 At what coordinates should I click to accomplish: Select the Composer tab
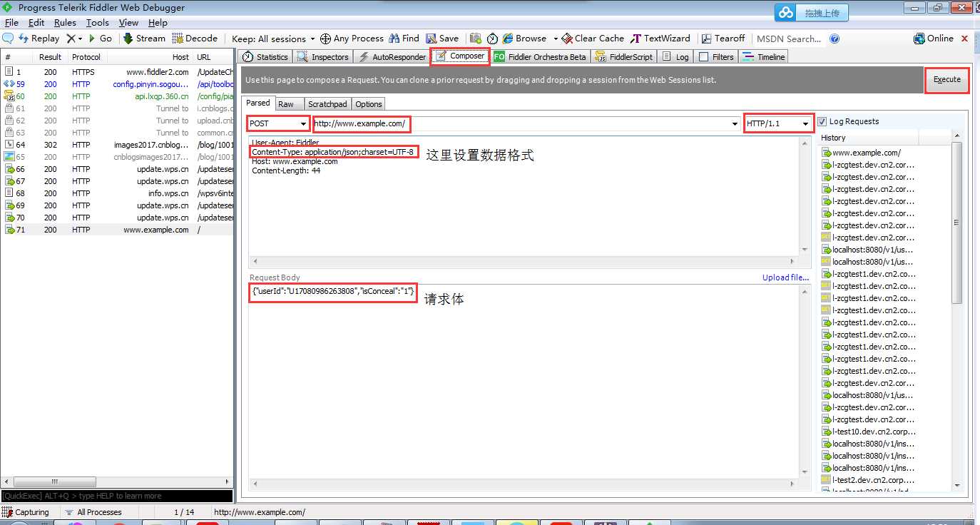click(460, 56)
